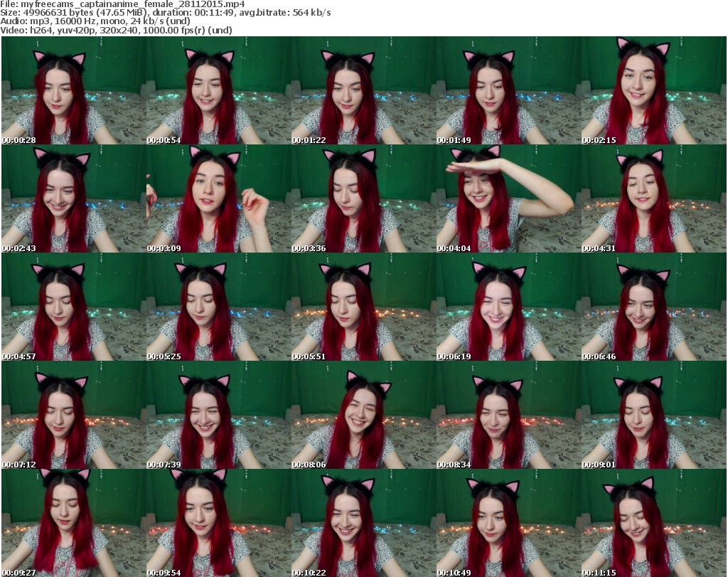
Task: Open the frame at 00:02:43
Action: click(x=74, y=198)
